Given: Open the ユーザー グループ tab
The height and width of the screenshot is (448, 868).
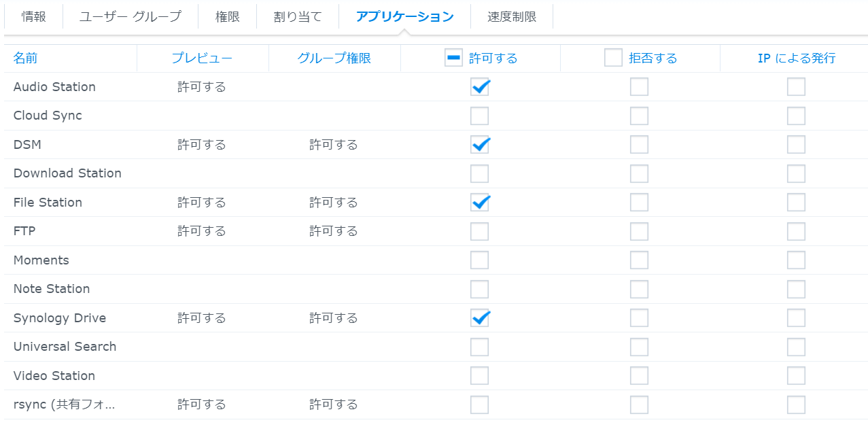Looking at the screenshot, I should click(131, 17).
